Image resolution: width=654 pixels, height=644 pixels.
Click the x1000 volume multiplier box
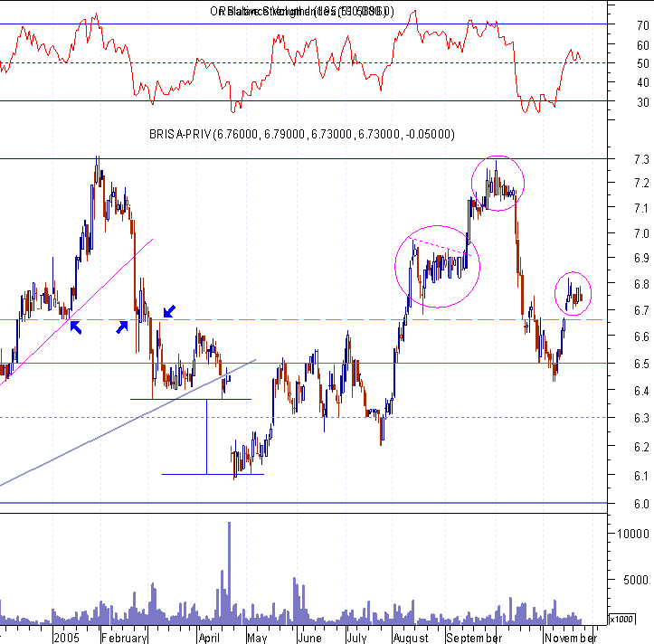click(621, 620)
